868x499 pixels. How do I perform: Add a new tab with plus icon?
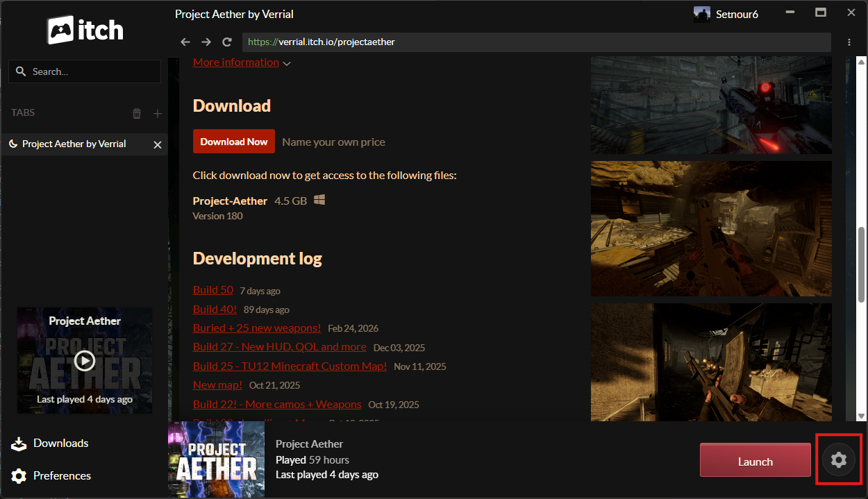tap(158, 113)
